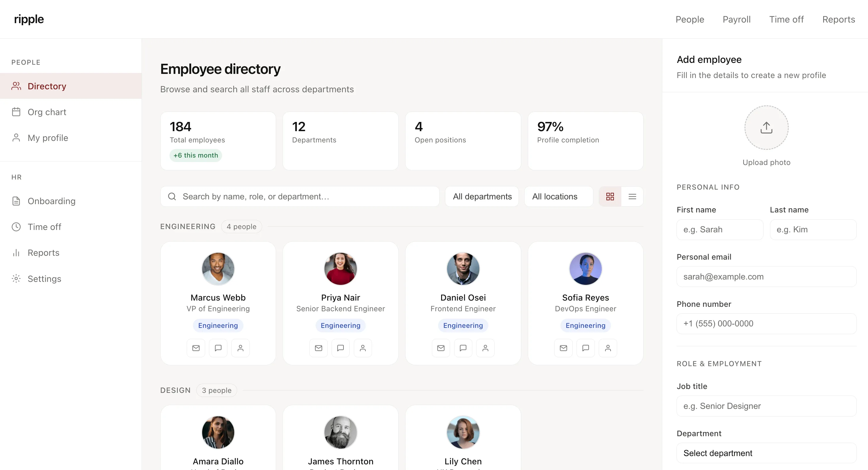Open Payroll in top navigation
The image size is (868, 470).
click(736, 19)
